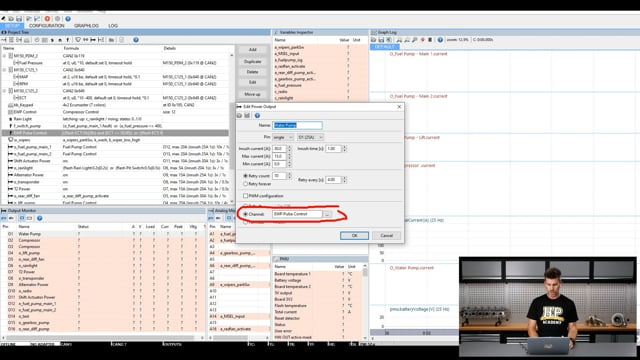Click the OK button in the dialog
The width and height of the screenshot is (640, 360).
click(x=354, y=236)
